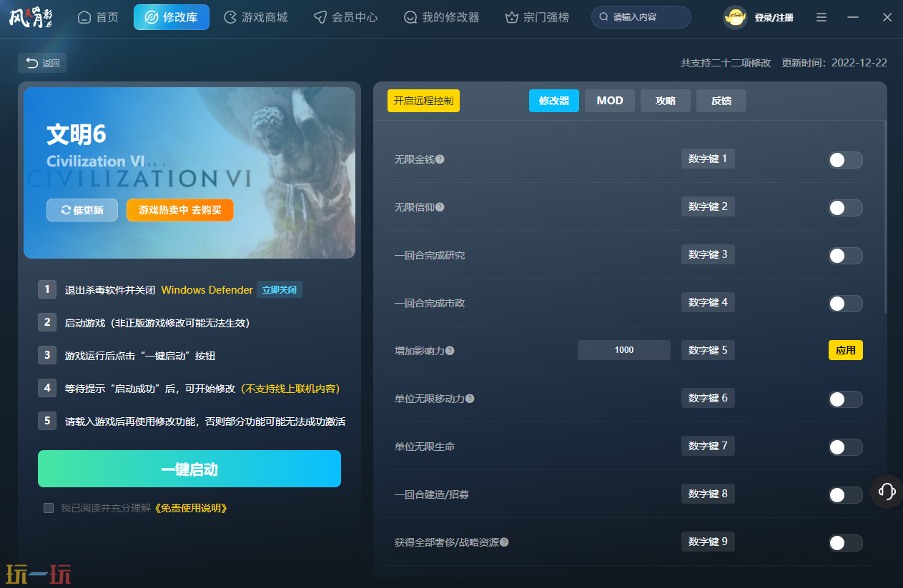The width and height of the screenshot is (903, 588).
Task: Click the Windows Defender highlighted text
Action: click(207, 290)
